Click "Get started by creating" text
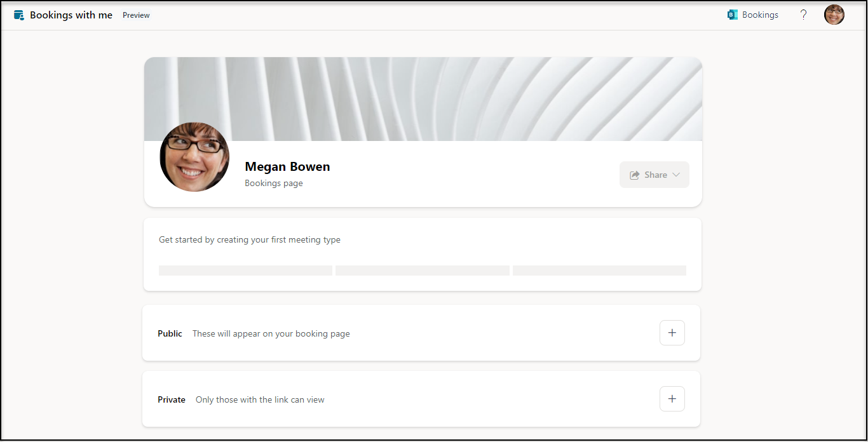This screenshot has height=442, width=868. point(249,240)
